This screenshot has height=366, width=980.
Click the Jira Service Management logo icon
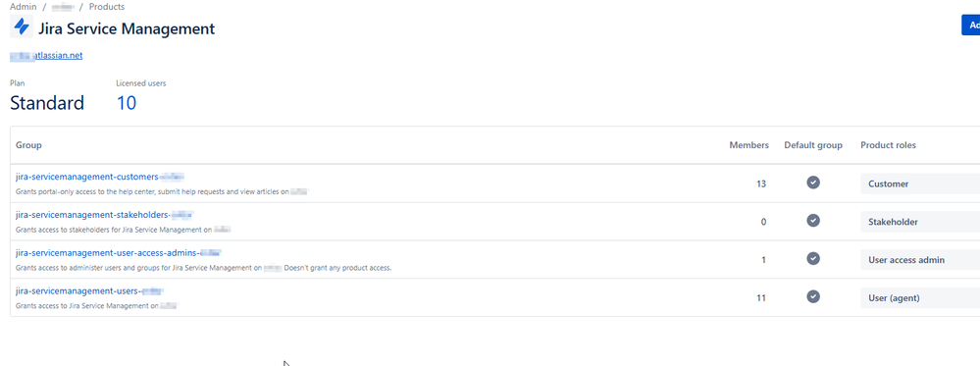pyautogui.click(x=22, y=27)
